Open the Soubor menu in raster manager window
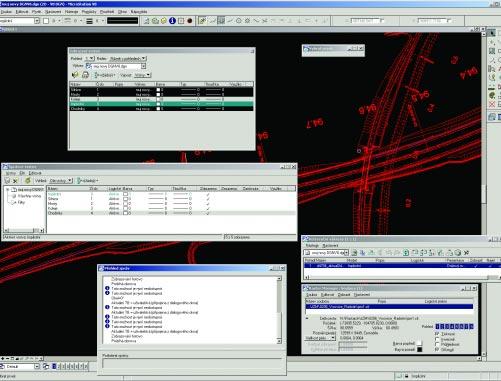Screen dimensions: 501x381 point(311,295)
